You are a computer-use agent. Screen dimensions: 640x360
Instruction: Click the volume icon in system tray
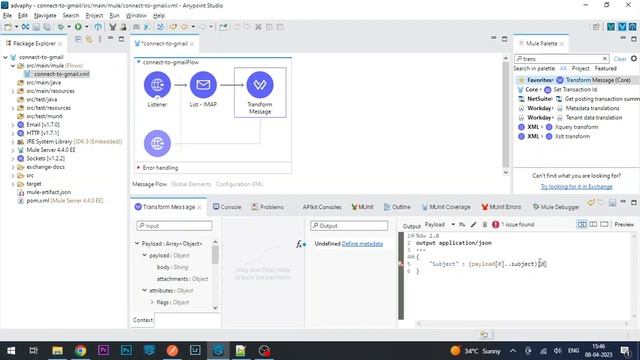pyautogui.click(x=558, y=351)
